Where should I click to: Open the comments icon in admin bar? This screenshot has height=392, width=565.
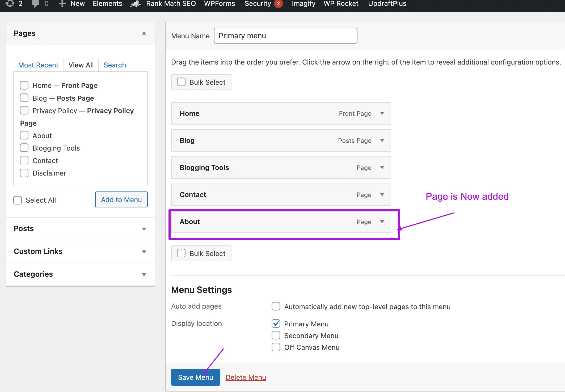(x=36, y=3)
